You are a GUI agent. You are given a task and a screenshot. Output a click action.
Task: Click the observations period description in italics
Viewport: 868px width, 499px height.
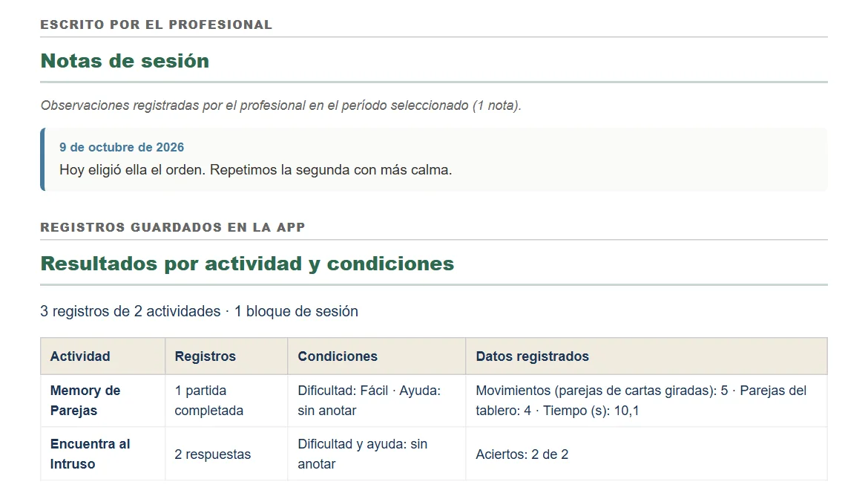280,105
